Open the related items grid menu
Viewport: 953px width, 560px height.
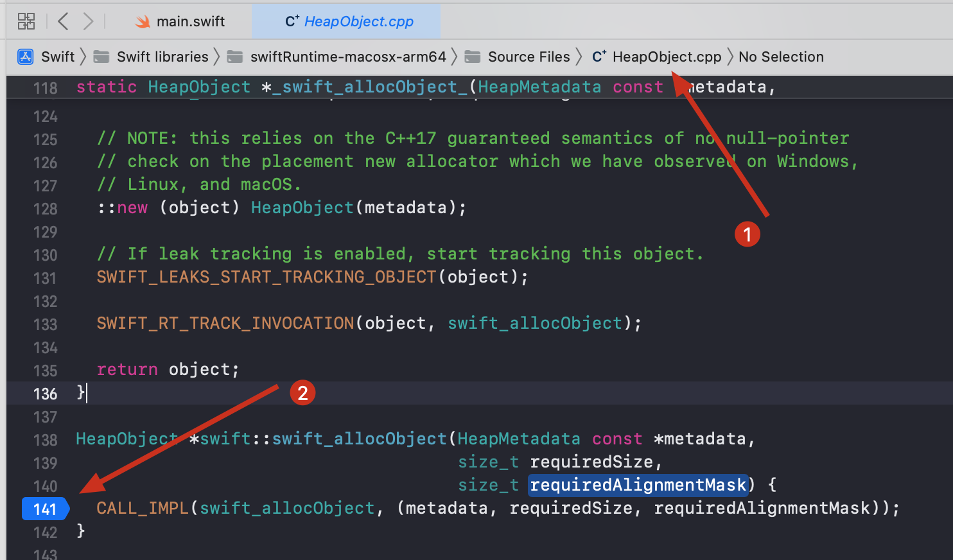tap(26, 21)
